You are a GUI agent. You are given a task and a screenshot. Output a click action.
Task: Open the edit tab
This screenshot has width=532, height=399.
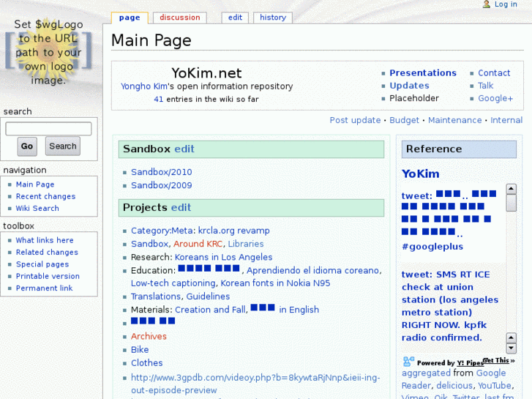[235, 18]
